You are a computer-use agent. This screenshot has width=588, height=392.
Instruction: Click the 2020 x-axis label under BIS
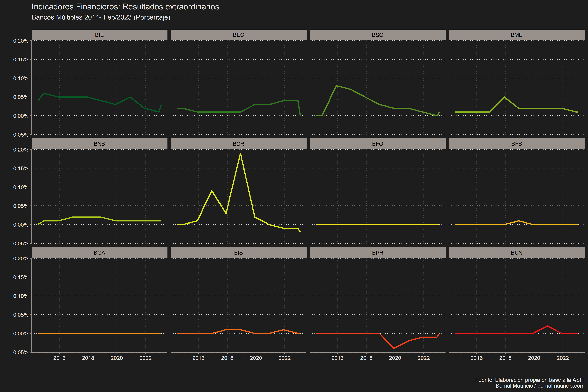click(256, 358)
